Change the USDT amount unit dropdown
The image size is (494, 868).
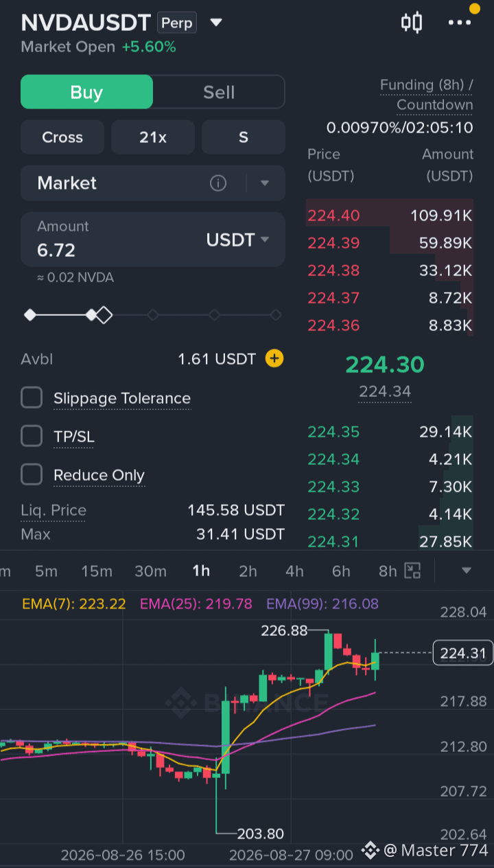click(x=238, y=240)
